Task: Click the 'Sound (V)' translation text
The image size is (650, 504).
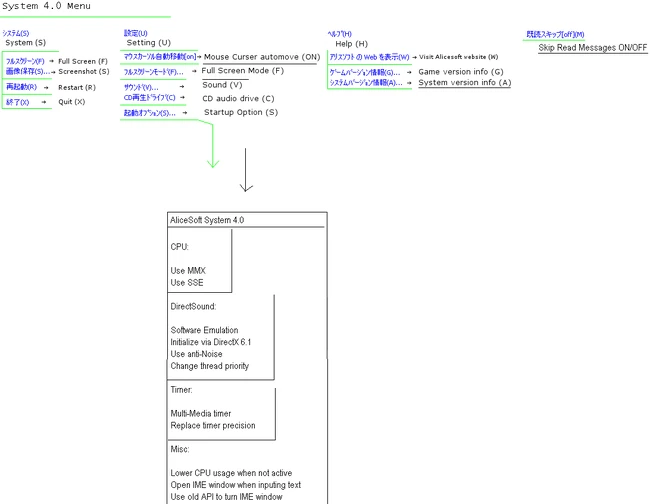Action: click(x=222, y=85)
